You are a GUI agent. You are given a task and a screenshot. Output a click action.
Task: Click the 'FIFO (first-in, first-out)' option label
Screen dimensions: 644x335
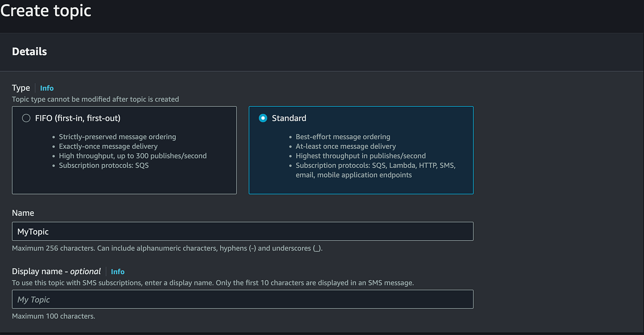click(x=78, y=118)
